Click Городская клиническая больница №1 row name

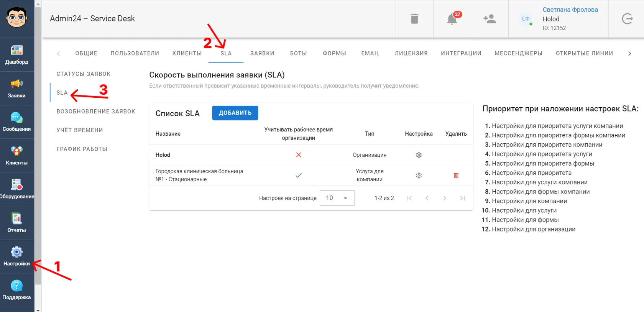click(x=199, y=175)
